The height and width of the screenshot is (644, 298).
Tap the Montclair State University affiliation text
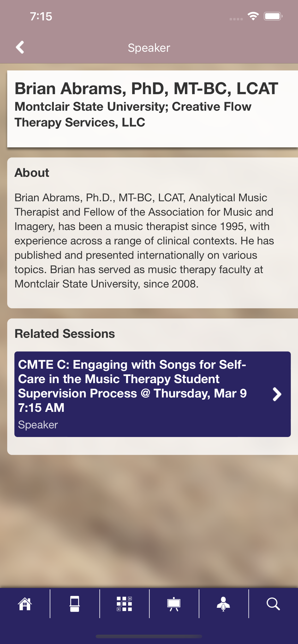tap(133, 115)
